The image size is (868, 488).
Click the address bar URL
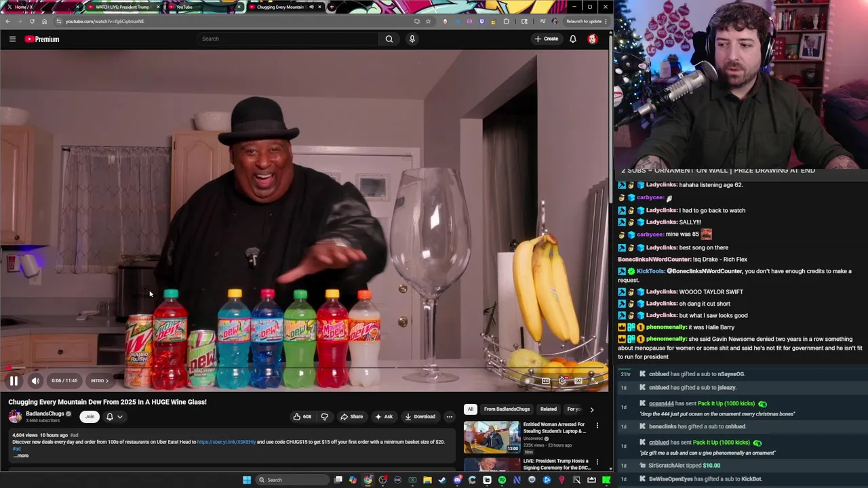104,21
